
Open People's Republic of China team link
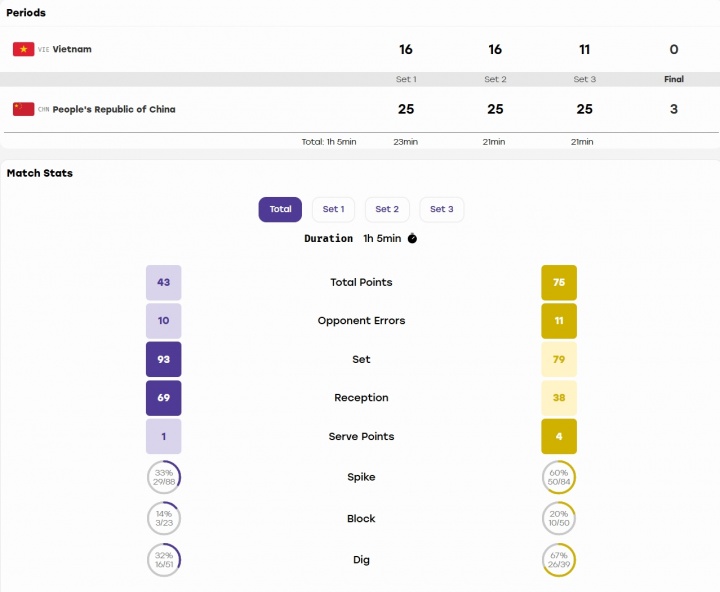114,109
